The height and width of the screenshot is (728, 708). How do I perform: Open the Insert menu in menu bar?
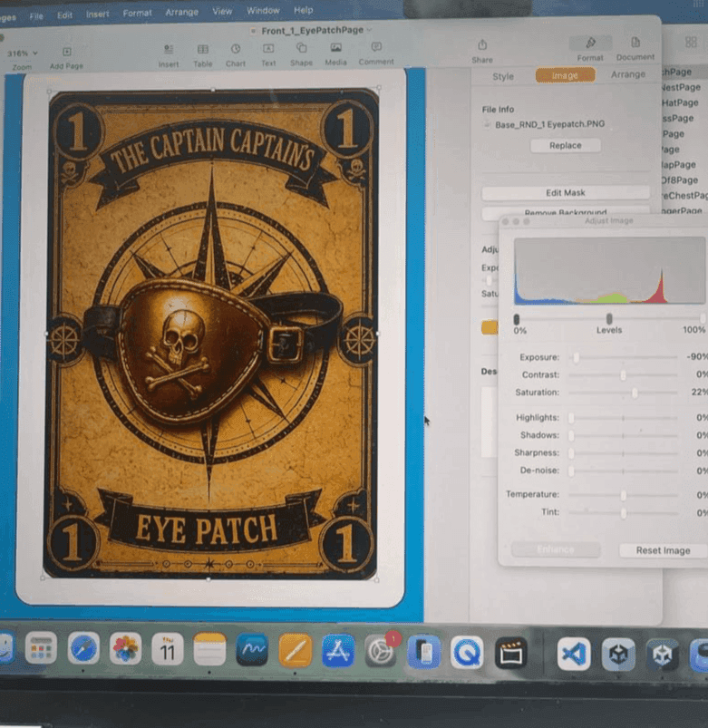click(98, 14)
